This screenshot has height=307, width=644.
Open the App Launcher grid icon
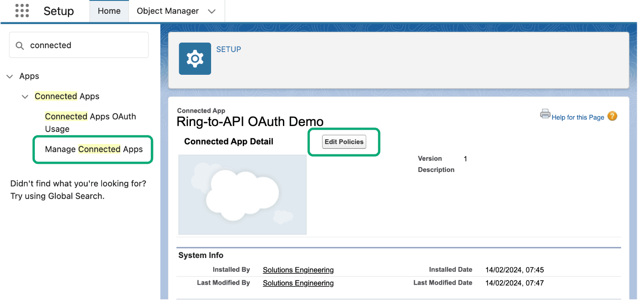click(22, 11)
